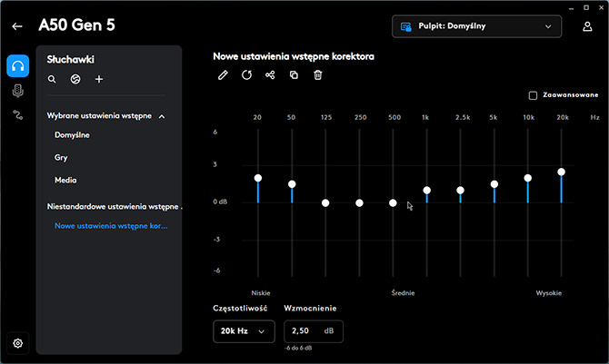Click the 1k Hz slider knob

427,190
